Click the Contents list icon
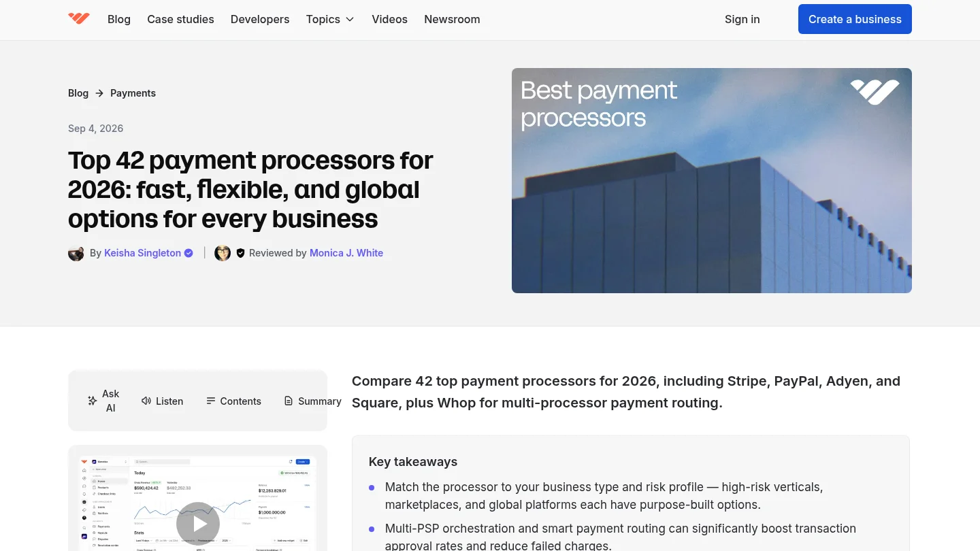 [x=211, y=401]
